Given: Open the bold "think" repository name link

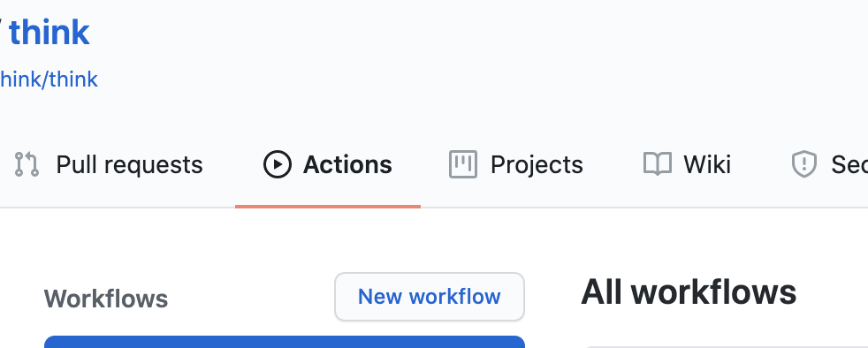Looking at the screenshot, I should (49, 32).
